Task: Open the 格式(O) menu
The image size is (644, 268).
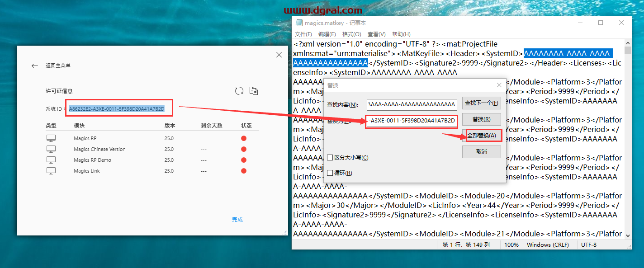Action: click(x=351, y=34)
